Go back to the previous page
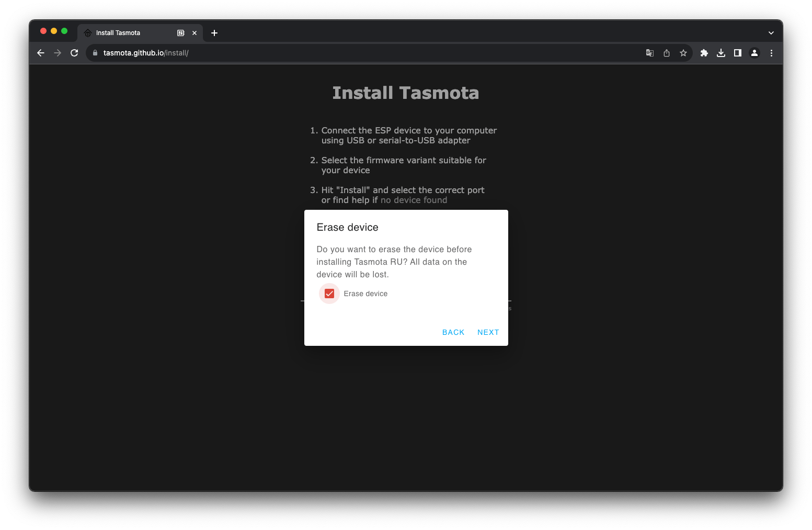This screenshot has width=812, height=530. pos(41,53)
